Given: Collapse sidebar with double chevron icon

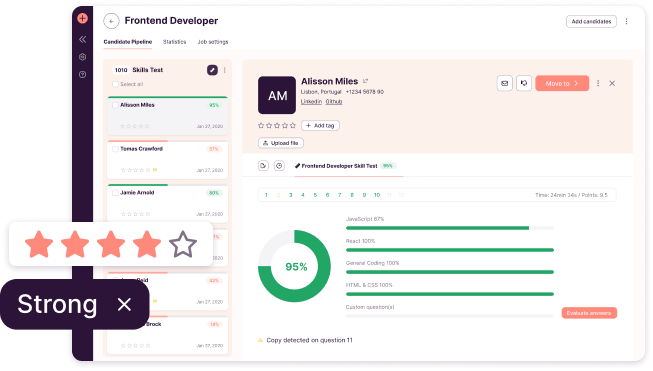Looking at the screenshot, I should 82,39.
